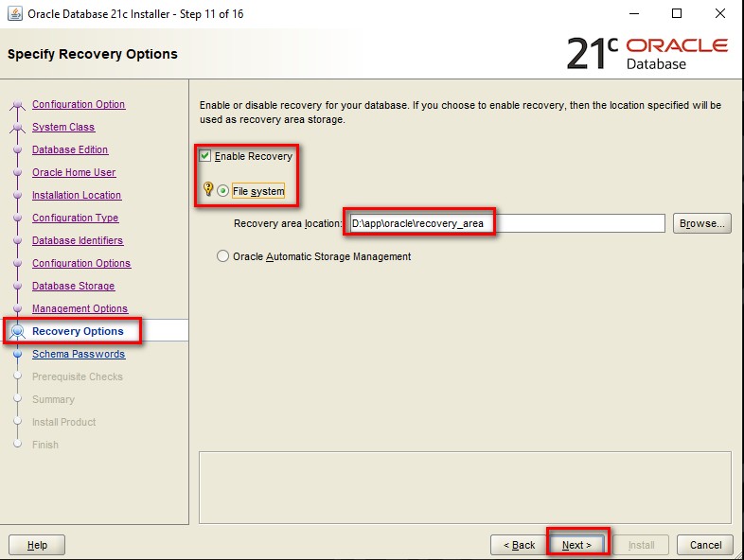
Task: Open the Oracle Home User step
Action: (74, 172)
